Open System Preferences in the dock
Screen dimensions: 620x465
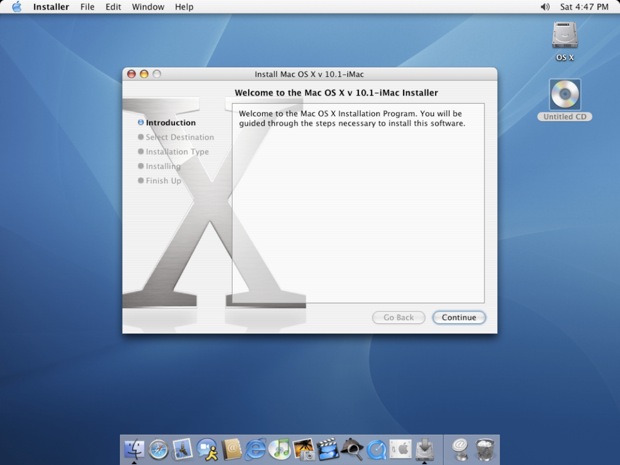click(400, 449)
